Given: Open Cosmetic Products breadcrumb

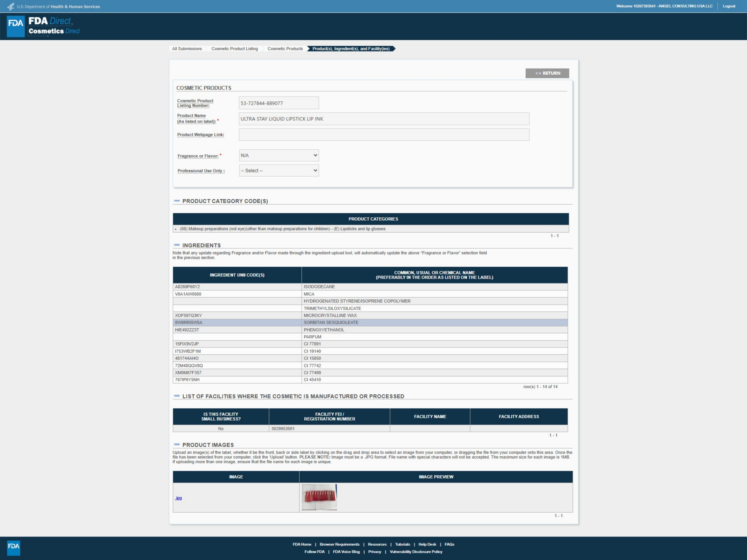Looking at the screenshot, I should click(x=285, y=49).
